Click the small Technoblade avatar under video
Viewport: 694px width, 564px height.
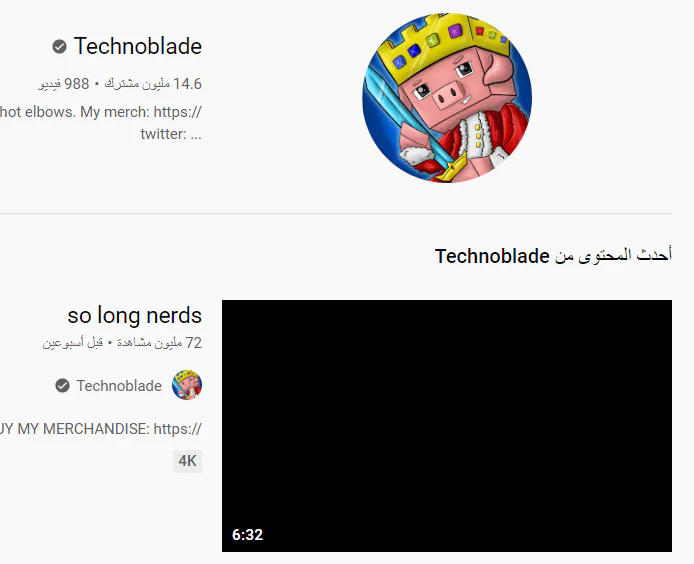pyautogui.click(x=187, y=385)
